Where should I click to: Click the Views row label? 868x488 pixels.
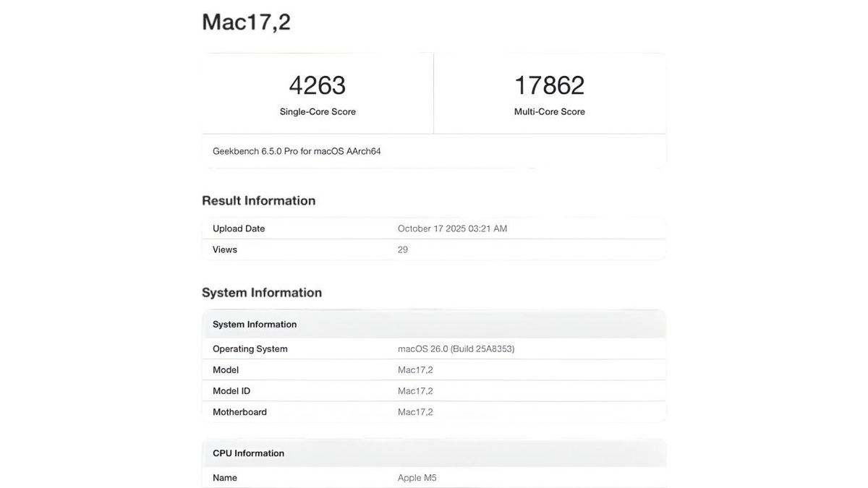point(225,249)
